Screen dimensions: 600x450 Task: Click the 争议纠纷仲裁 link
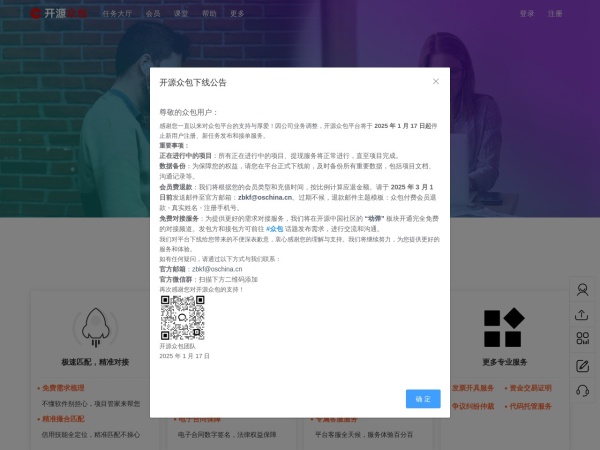click(x=473, y=406)
